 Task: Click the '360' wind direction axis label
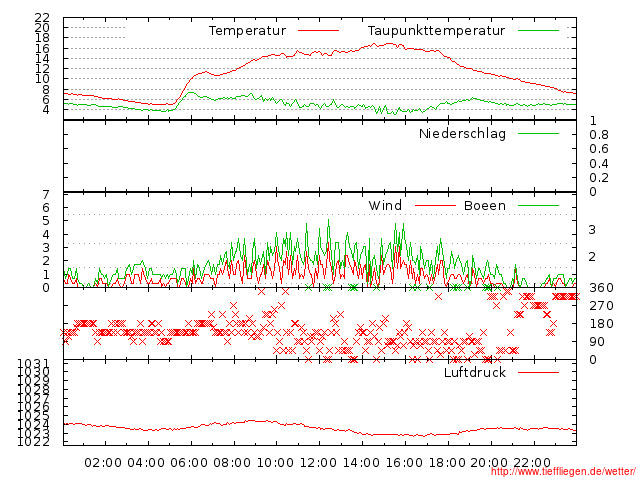[601, 288]
